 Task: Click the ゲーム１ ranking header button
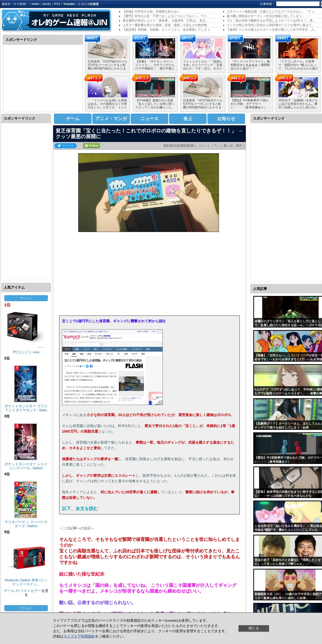(26, 298)
